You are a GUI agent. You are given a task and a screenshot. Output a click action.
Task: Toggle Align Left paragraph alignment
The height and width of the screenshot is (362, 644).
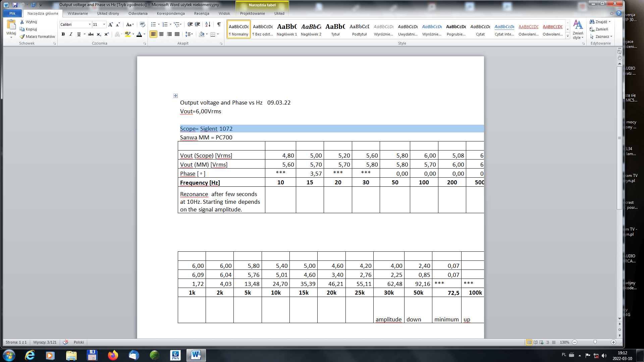(x=153, y=34)
